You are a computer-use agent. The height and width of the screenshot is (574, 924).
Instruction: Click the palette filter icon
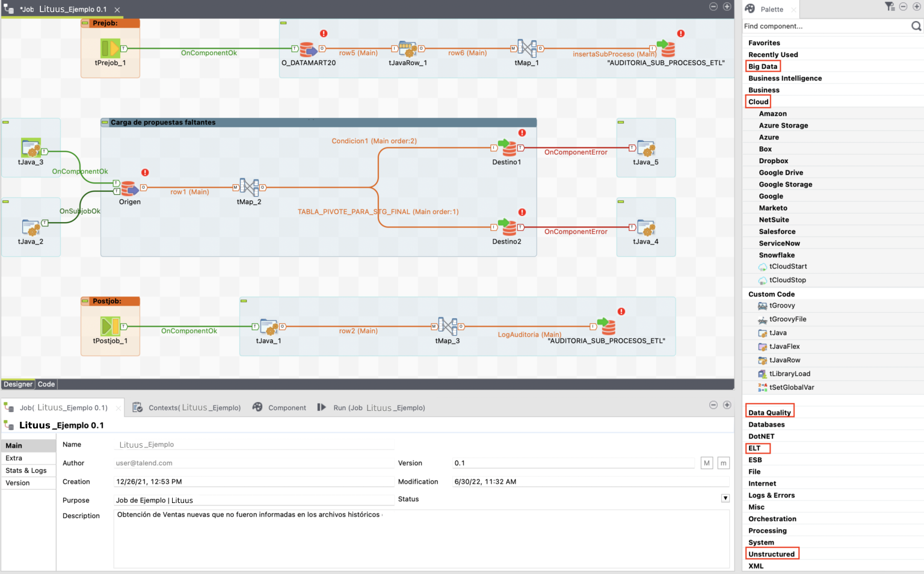[x=890, y=7]
